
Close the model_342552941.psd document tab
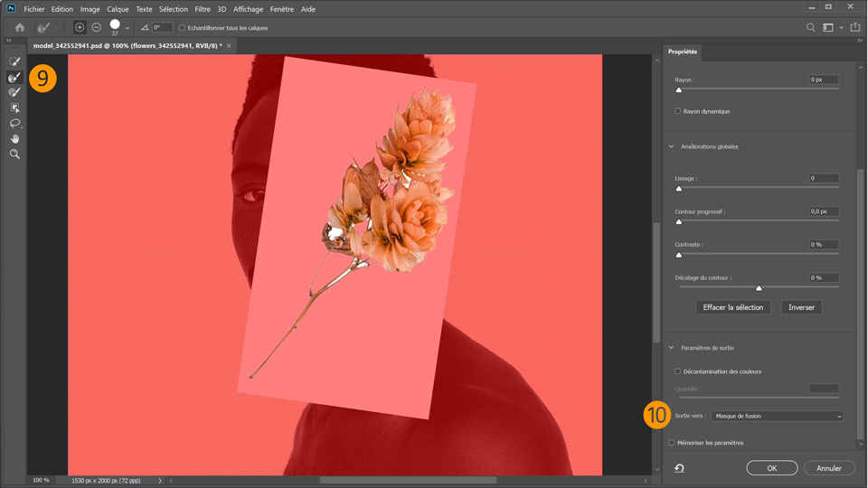coord(229,46)
